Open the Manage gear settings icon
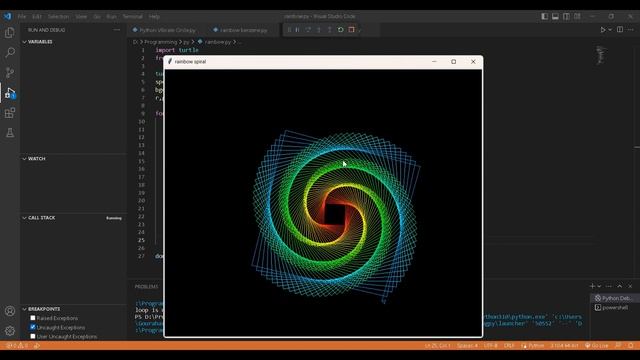The height and width of the screenshot is (360, 640). click(10, 331)
